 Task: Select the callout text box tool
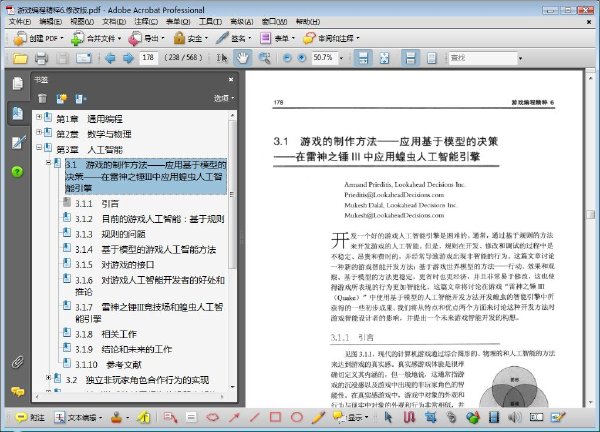(170, 417)
